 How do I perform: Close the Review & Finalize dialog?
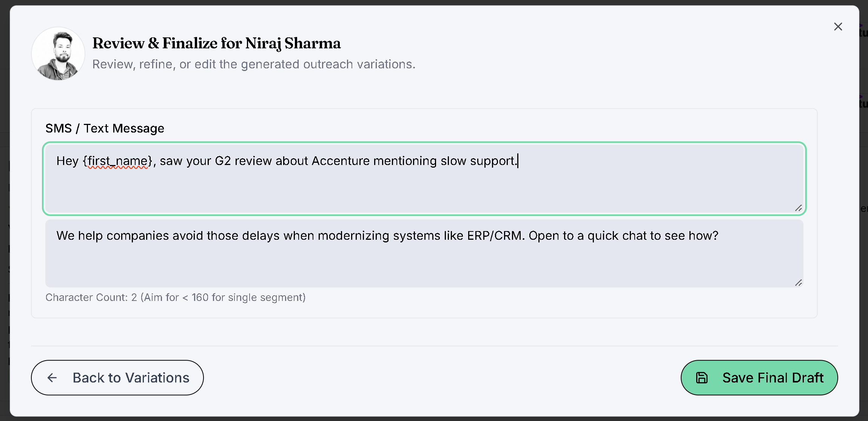click(838, 26)
